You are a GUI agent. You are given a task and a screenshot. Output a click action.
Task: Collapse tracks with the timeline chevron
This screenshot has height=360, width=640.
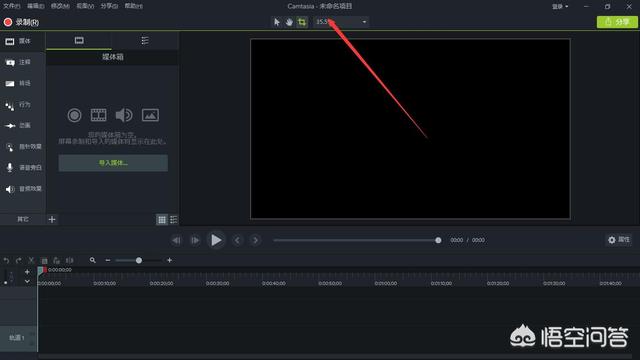click(x=27, y=282)
